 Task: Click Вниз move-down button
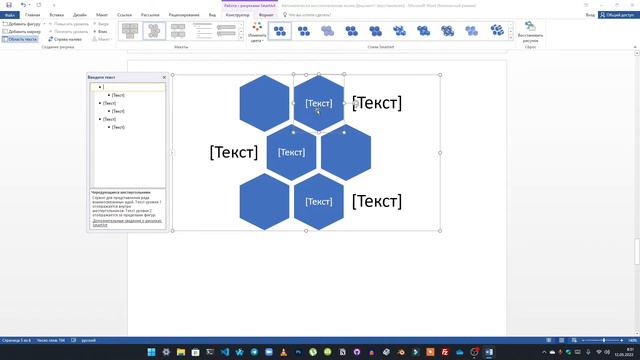tap(100, 31)
